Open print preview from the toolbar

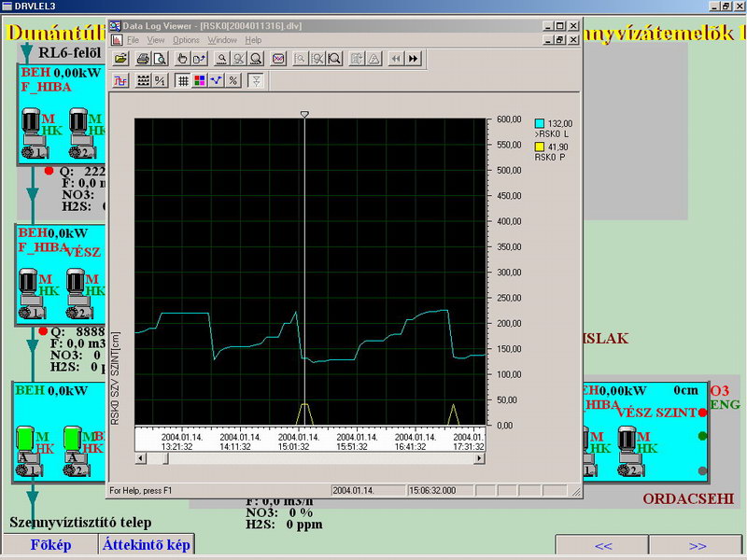[x=159, y=59]
